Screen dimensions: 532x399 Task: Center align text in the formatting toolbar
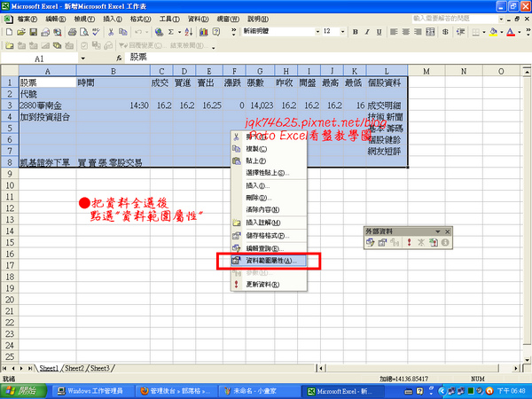point(406,32)
